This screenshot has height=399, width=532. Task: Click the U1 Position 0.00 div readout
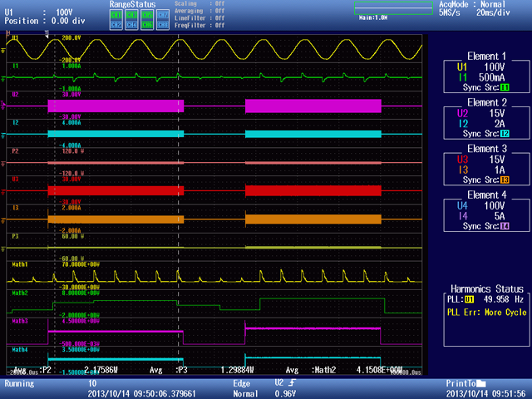pyautogui.click(x=44, y=21)
